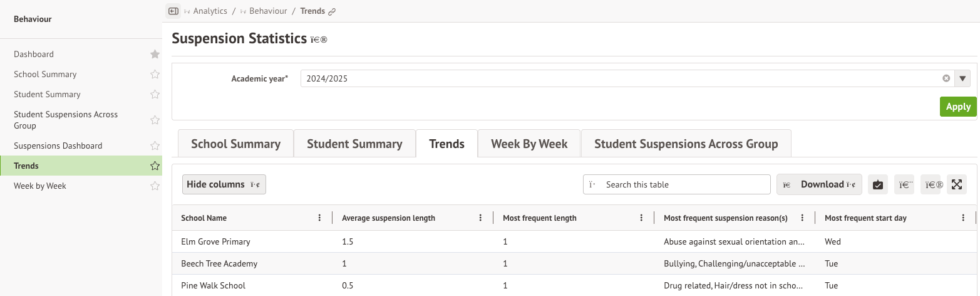Expand the table to fullscreen
Image resolution: width=980 pixels, height=296 pixels.
(x=956, y=184)
